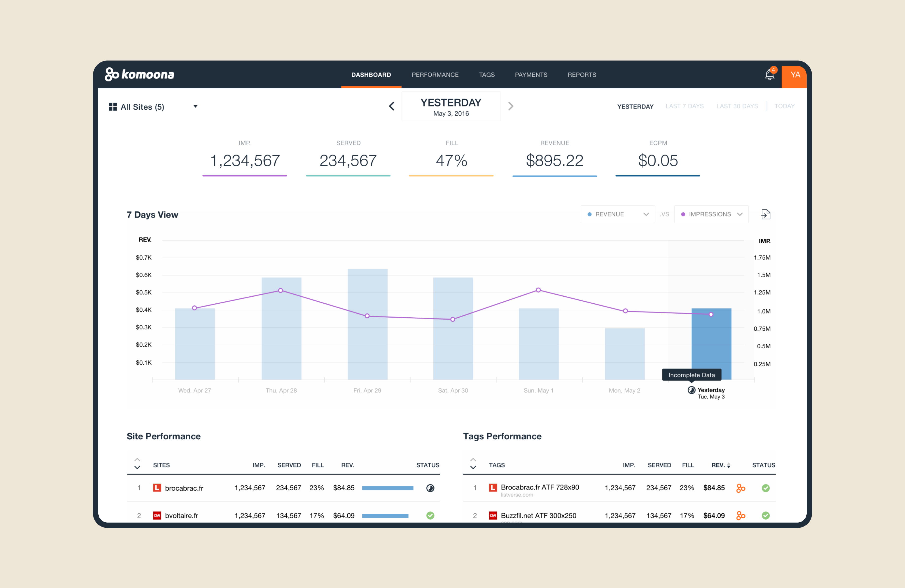905x588 pixels.
Task: Open the notifications bell icon
Action: [x=769, y=75]
